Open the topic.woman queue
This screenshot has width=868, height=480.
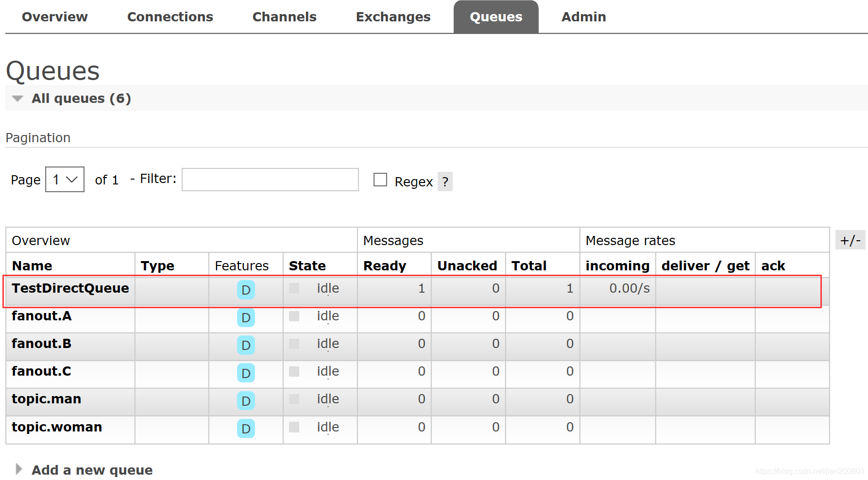[57, 427]
